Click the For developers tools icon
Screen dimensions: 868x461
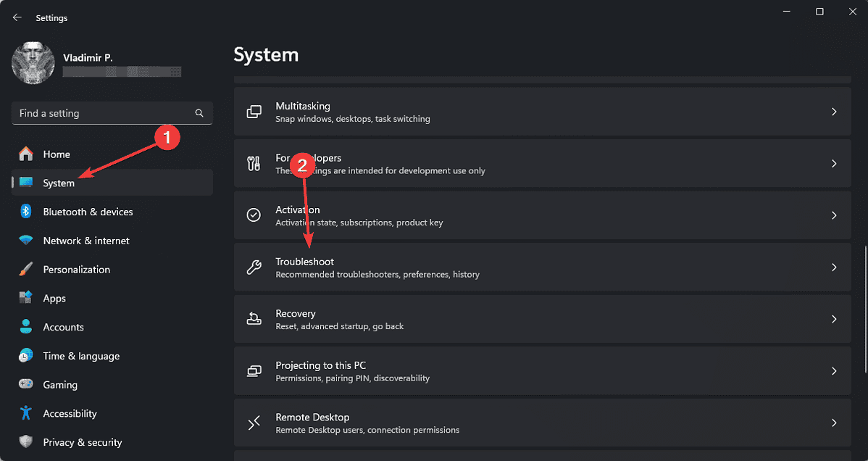pyautogui.click(x=254, y=162)
